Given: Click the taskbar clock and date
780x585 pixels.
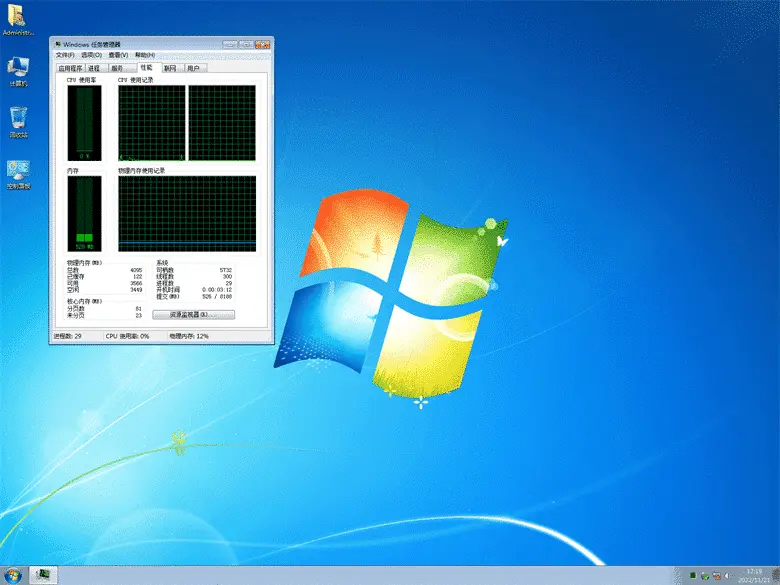Looking at the screenshot, I should pos(755,575).
